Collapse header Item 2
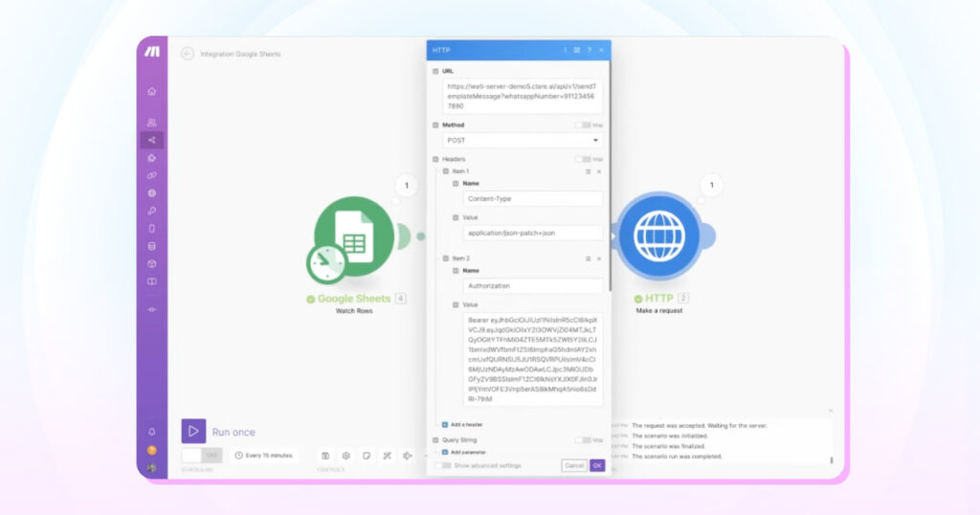Image resolution: width=980 pixels, height=515 pixels. pyautogui.click(x=446, y=258)
